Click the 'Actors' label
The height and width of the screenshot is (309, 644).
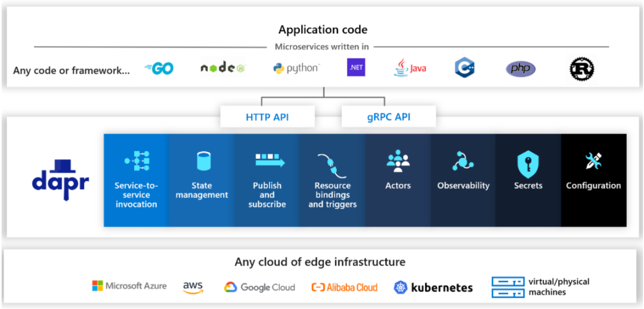click(x=398, y=186)
